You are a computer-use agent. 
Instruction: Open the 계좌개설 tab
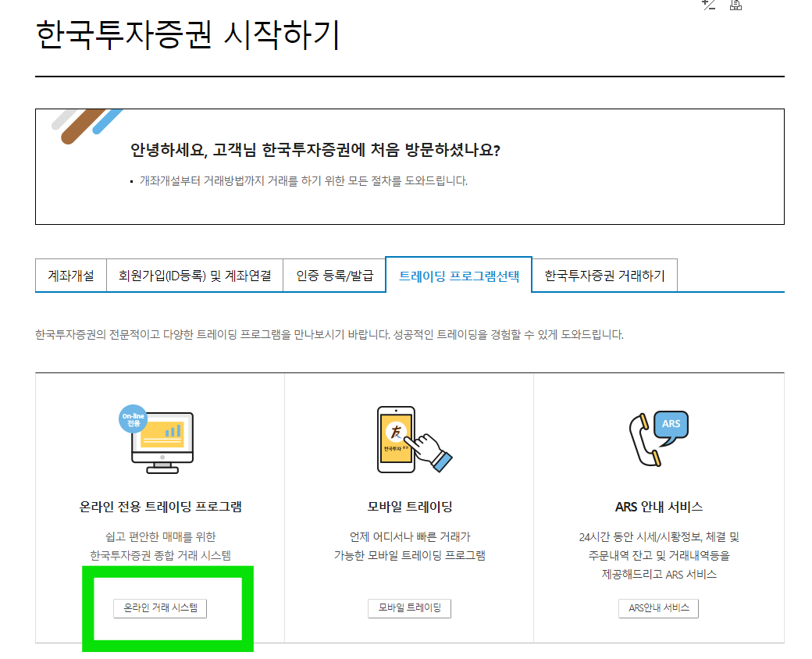[71, 276]
